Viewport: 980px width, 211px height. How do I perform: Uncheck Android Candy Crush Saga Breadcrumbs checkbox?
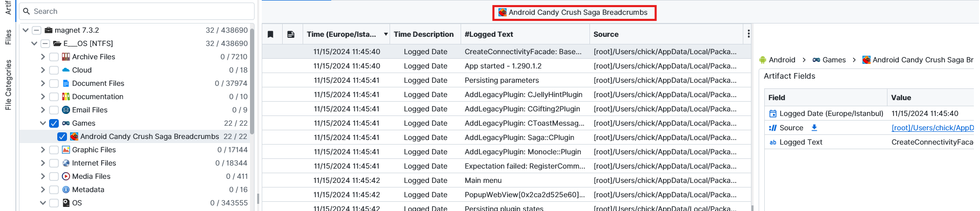pos(62,136)
